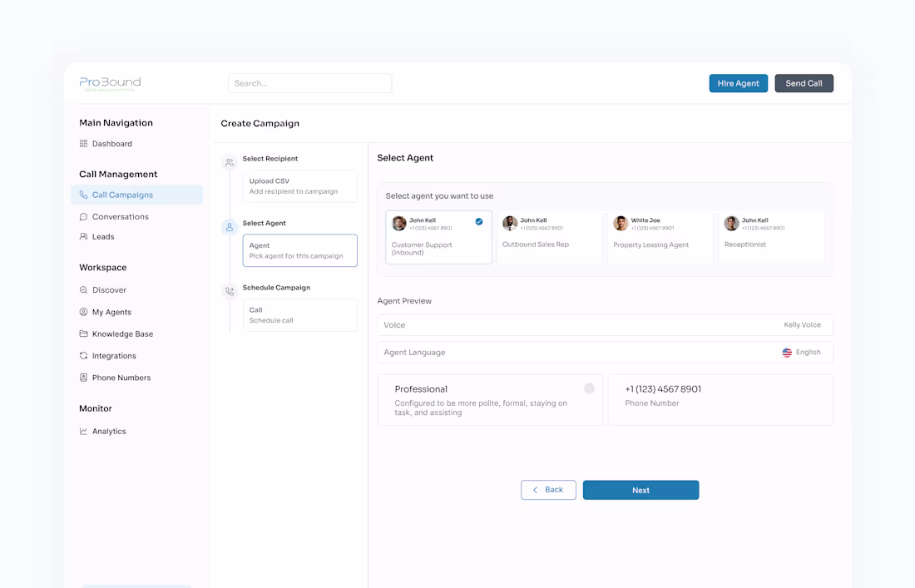Open Dashboard from main navigation

[x=112, y=144]
